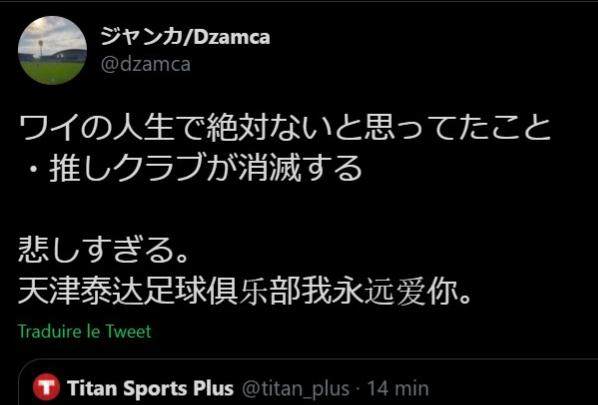
Task: Click the word 消滅する in the tweet
Action: pyautogui.click(x=300, y=167)
